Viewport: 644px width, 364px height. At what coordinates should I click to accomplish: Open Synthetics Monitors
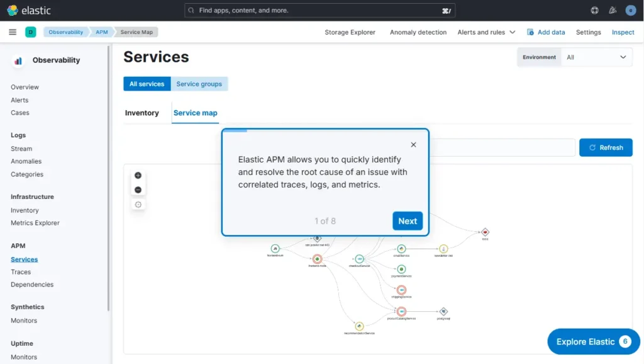click(24, 321)
